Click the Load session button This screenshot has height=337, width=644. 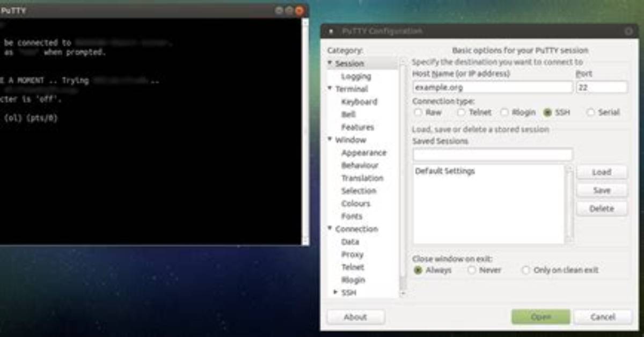pyautogui.click(x=602, y=172)
